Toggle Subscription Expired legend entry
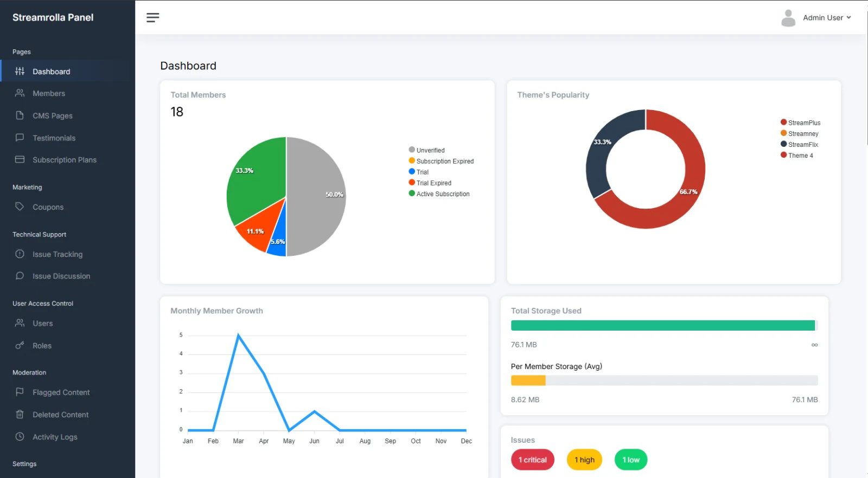Screen dimensions: 868x478 441,161
